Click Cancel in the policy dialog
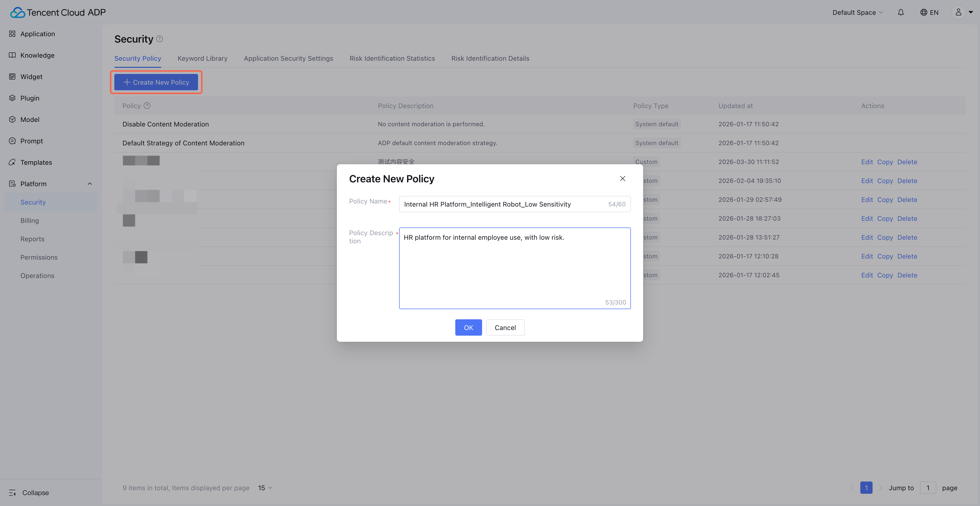Viewport: 980px width, 506px height. pyautogui.click(x=505, y=327)
